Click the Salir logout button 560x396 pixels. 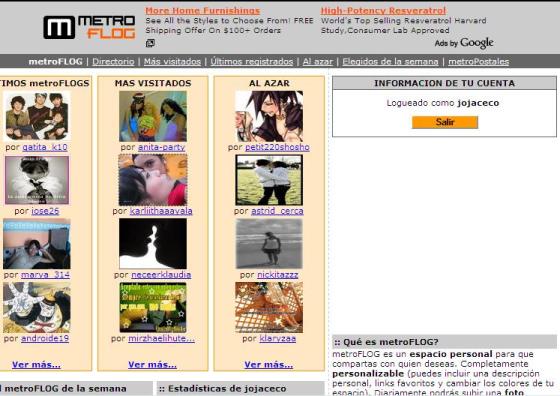point(445,122)
